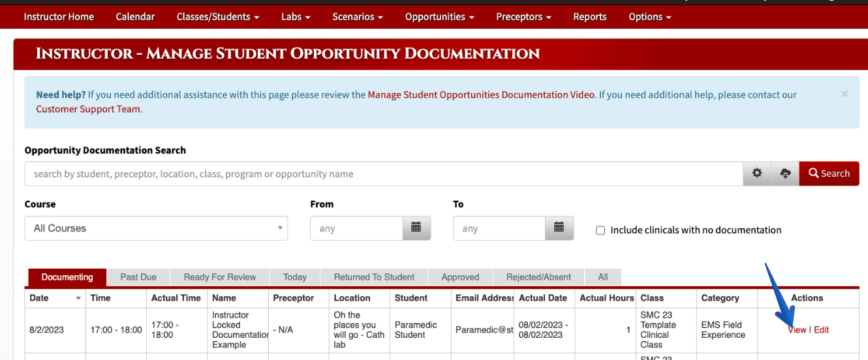868x360 pixels.
Task: Expand the Preceptors menu
Action: pos(523,17)
